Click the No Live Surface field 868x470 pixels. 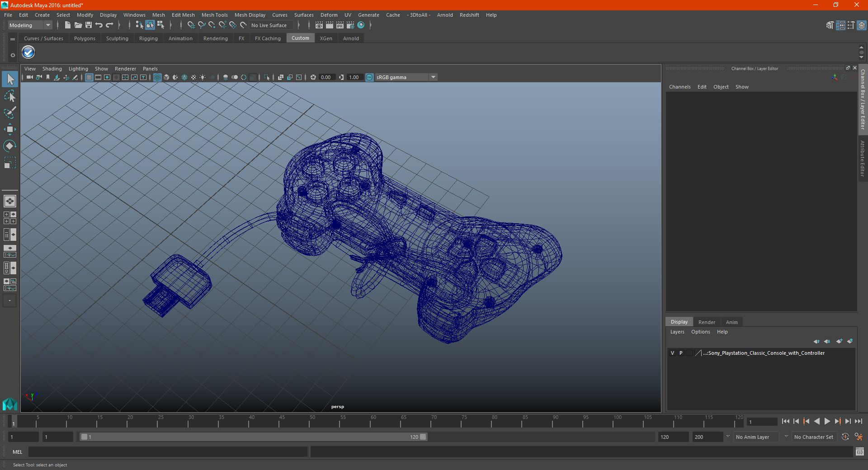click(x=271, y=25)
